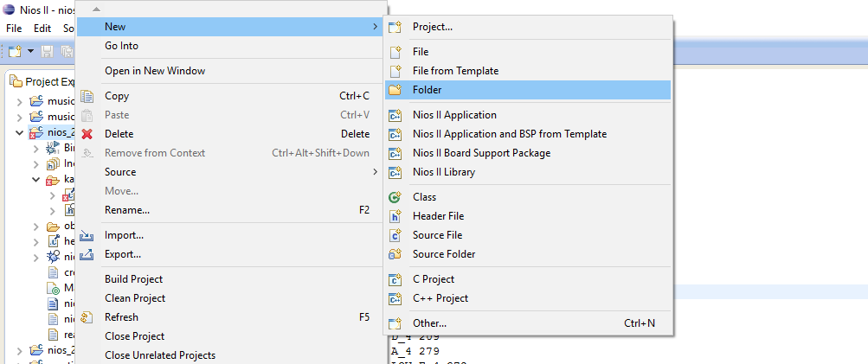The image size is (868, 364).
Task: Choose Clean Project
Action: coord(229,298)
